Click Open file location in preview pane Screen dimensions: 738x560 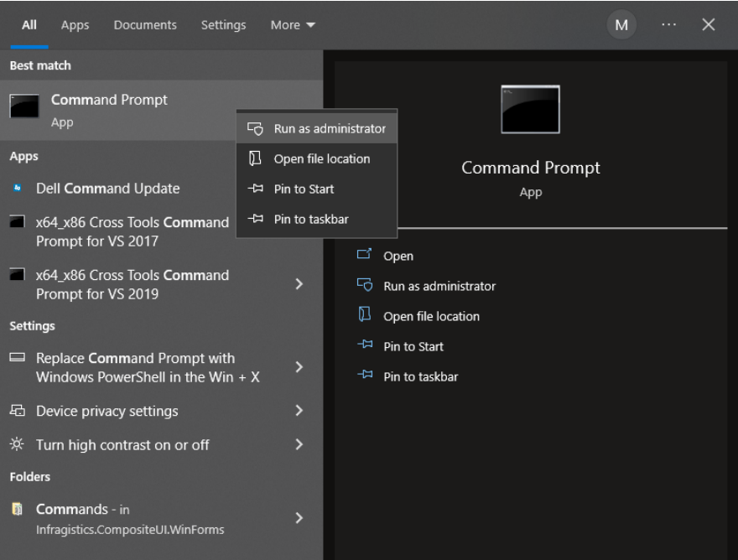432,316
